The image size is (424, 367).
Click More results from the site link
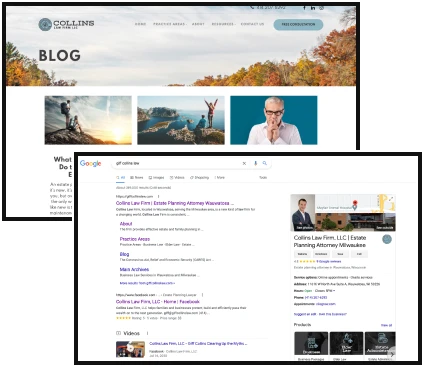(147, 283)
